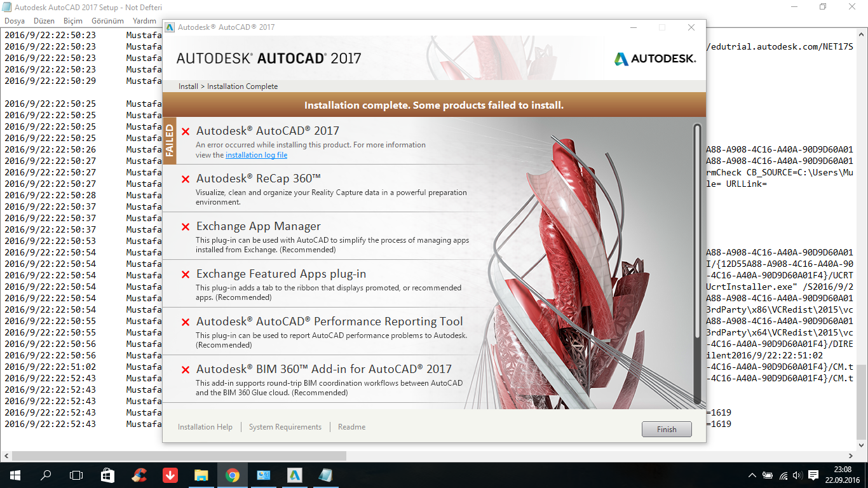Close the AutoCAD 2017 installer window
The image size is (868, 488).
pos(691,27)
